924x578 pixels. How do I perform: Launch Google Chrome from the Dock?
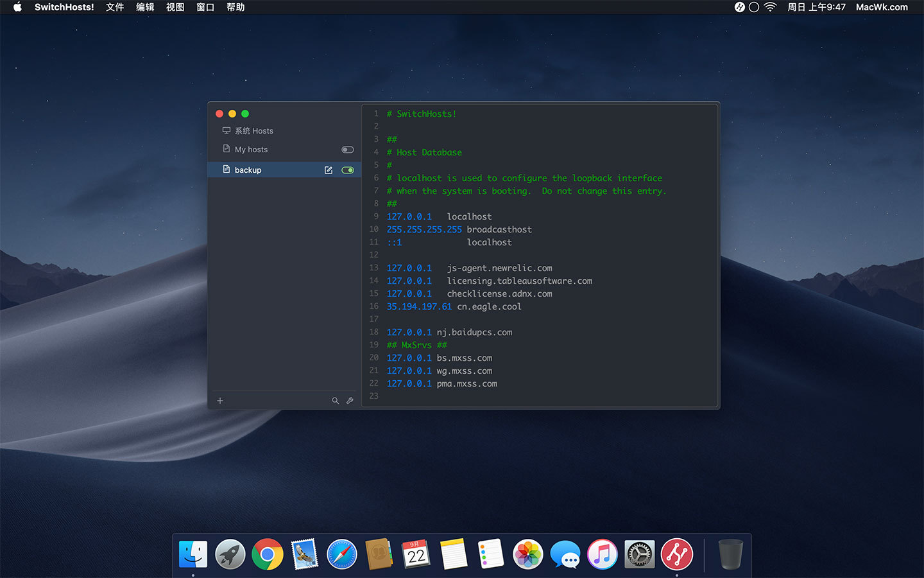268,554
